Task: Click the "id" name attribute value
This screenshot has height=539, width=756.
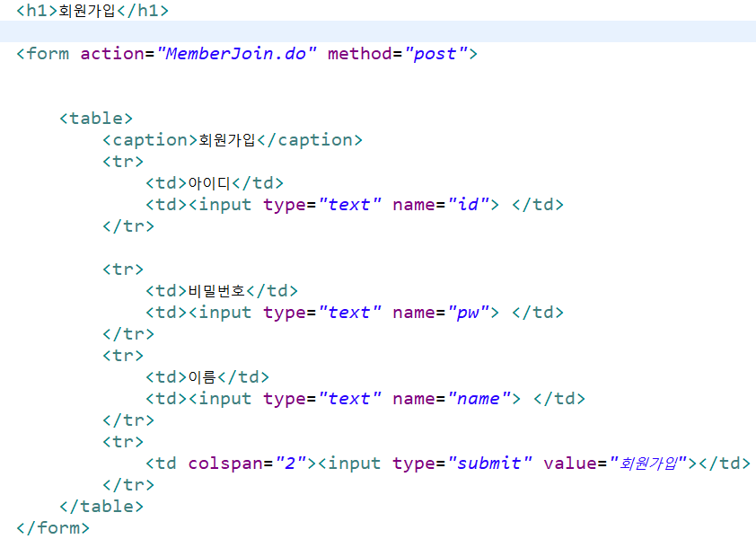Action: click(x=469, y=205)
